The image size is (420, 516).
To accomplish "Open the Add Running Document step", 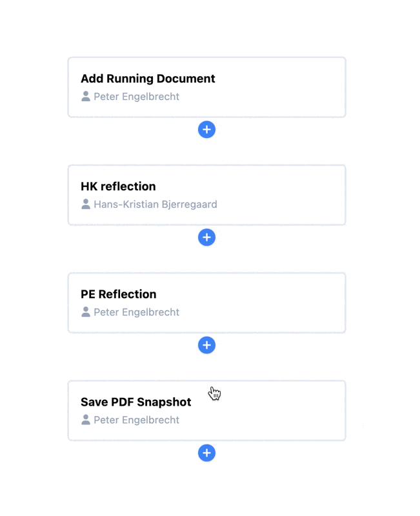I will coord(148,79).
